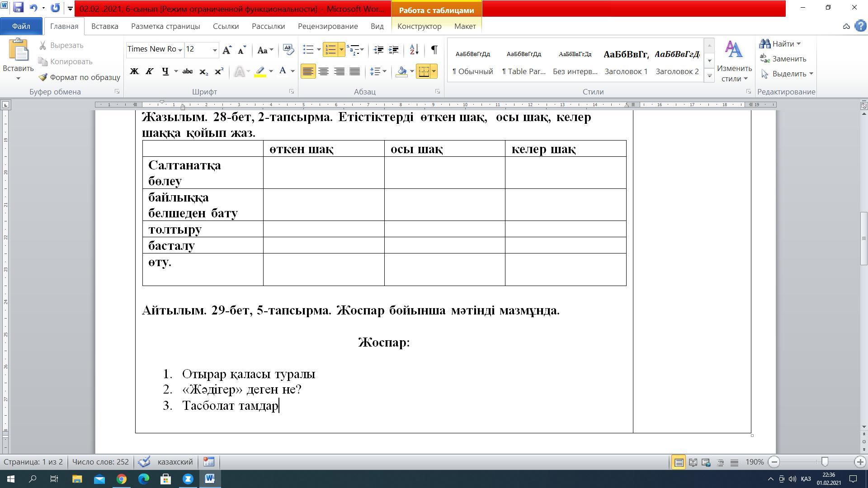Click the Grow Font icon

[x=227, y=50]
